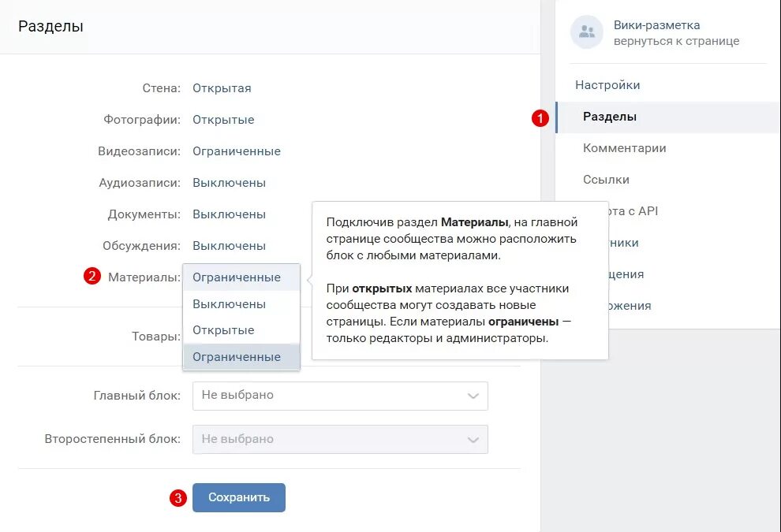The image size is (781, 532).
Task: Click bold word Материалы in tooltip
Action: click(475, 222)
